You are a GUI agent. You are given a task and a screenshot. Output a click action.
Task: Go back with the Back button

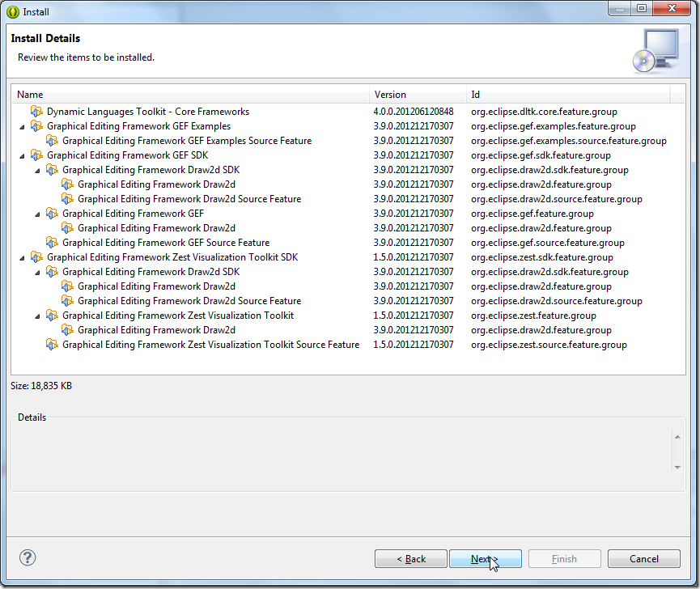(411, 558)
